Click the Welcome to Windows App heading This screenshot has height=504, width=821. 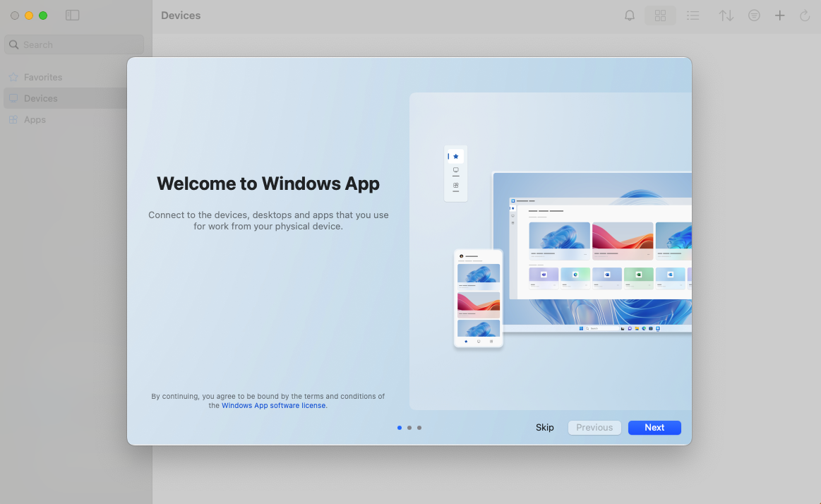(268, 184)
